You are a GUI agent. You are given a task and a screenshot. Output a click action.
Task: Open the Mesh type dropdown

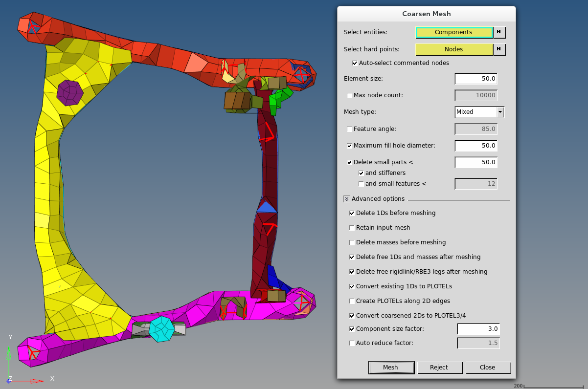click(x=500, y=112)
